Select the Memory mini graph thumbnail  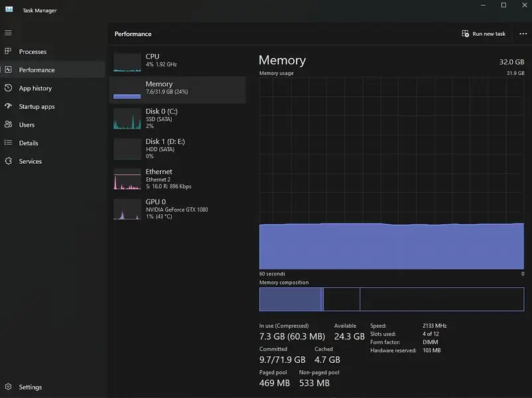coord(127,90)
